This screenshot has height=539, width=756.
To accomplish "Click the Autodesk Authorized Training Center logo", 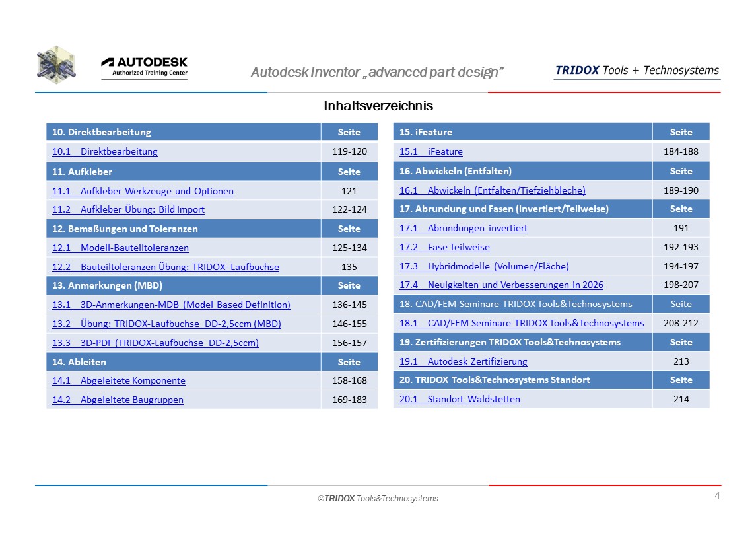I will click(144, 67).
